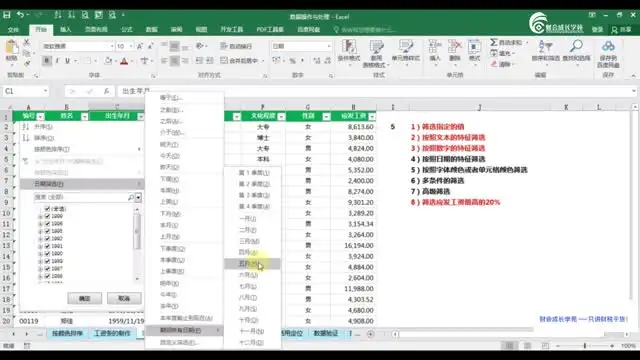Add a new sheet with plus icon
Viewport: 640px width, 360px height.
tap(370, 334)
